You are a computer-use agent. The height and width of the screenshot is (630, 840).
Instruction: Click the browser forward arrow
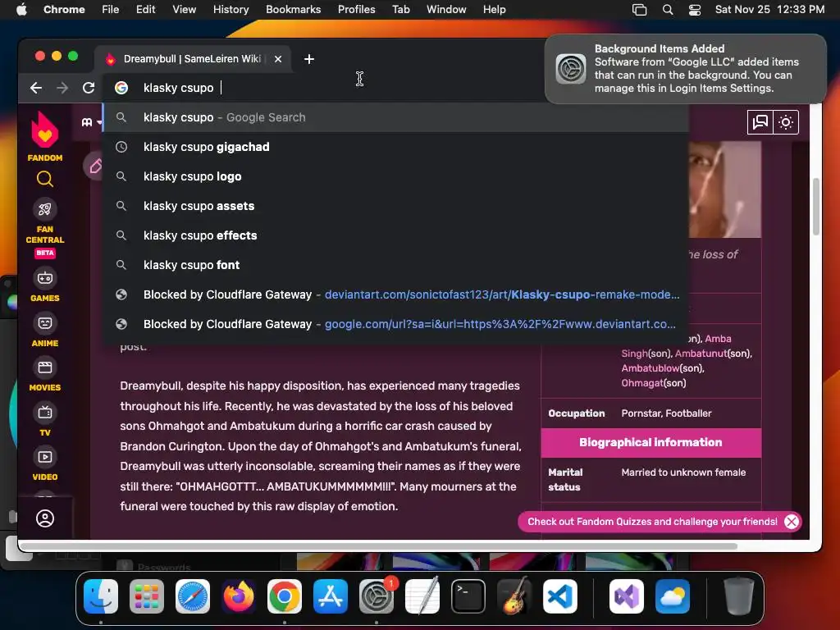[62, 88]
